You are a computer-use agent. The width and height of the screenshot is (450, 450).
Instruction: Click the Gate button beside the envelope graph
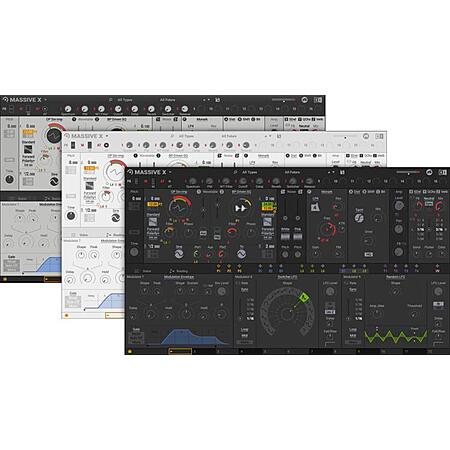point(136,329)
